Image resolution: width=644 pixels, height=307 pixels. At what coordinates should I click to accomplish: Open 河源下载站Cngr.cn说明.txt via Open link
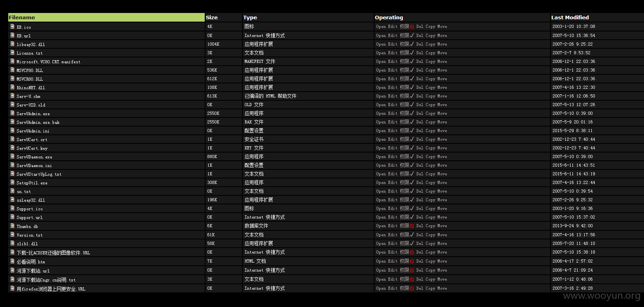coord(381,279)
